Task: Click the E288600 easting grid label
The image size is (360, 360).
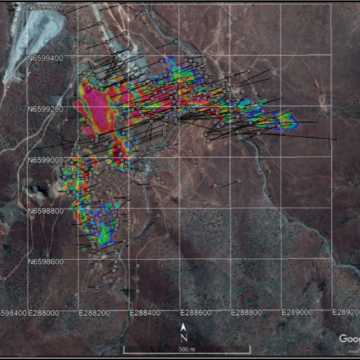Action: tap(196, 313)
